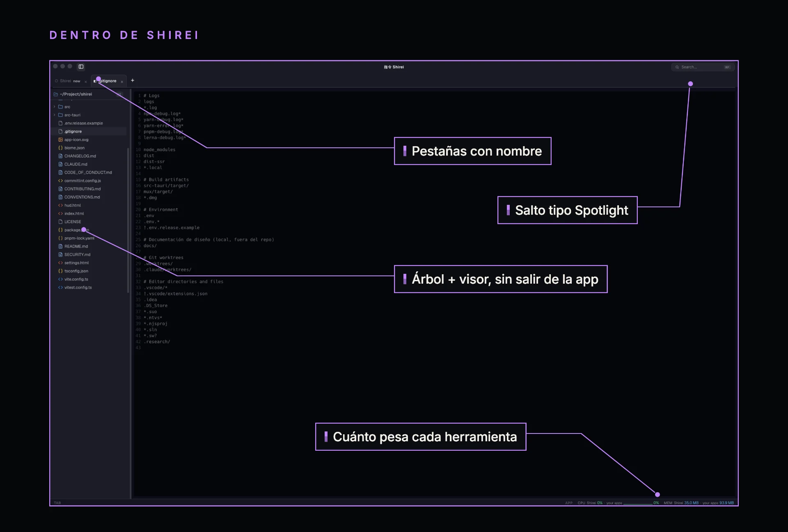Click the src folder icon

(60, 107)
